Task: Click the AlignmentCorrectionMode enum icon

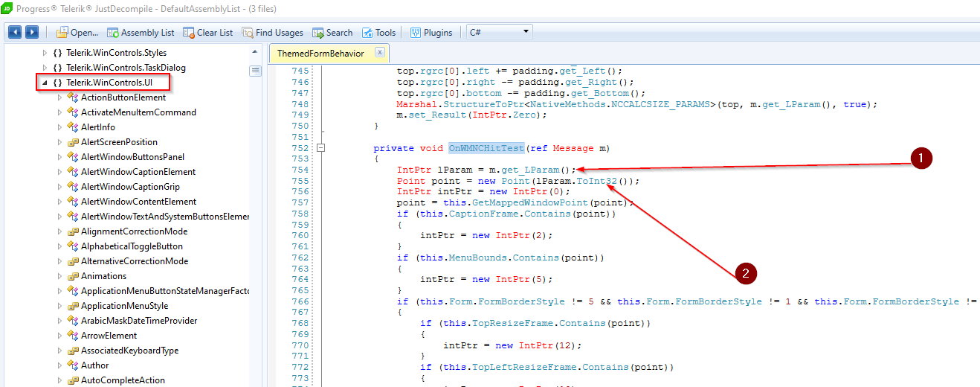Action: [x=73, y=231]
